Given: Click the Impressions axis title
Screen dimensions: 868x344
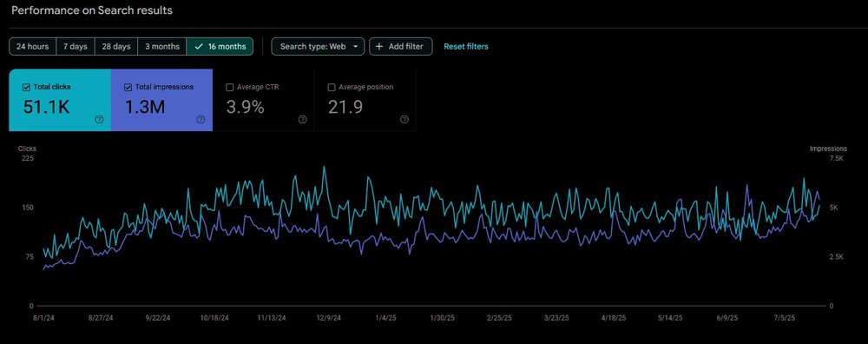Looking at the screenshot, I should pyautogui.click(x=828, y=149).
